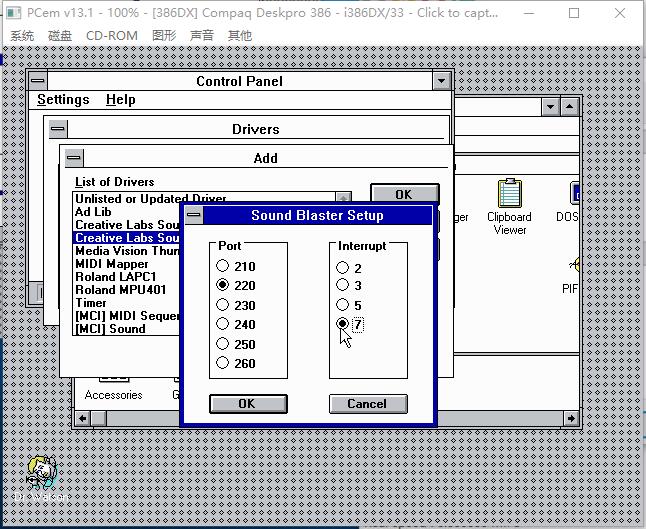
Task: Confirm Sound Blaster Setup with OK
Action: 248,404
